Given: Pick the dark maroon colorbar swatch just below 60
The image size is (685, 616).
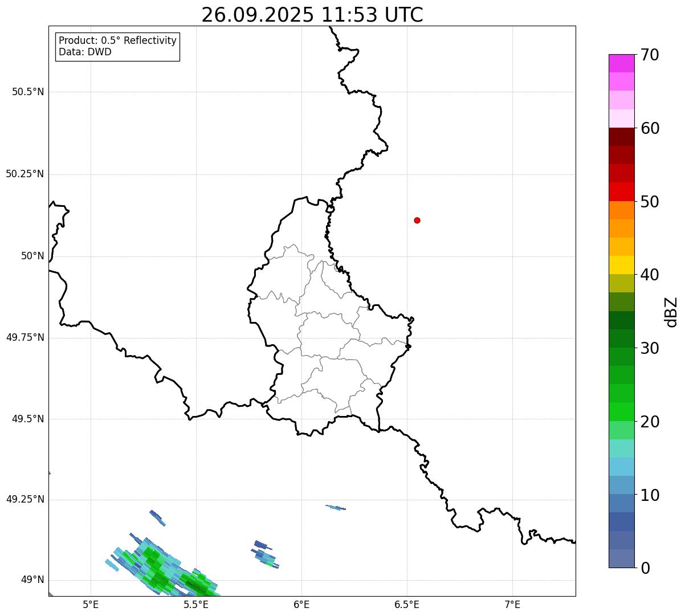Looking at the screenshot, I should [x=621, y=137].
